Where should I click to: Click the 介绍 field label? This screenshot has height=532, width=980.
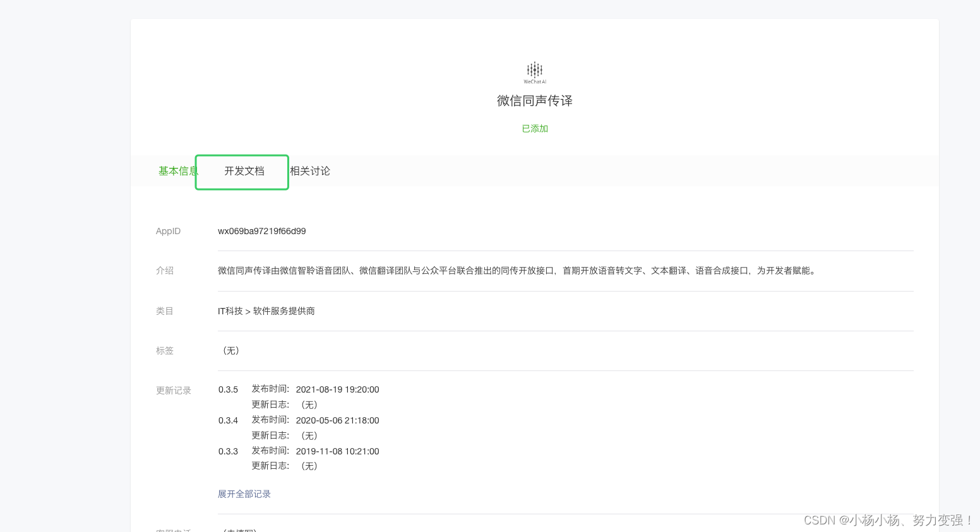pyautogui.click(x=165, y=271)
